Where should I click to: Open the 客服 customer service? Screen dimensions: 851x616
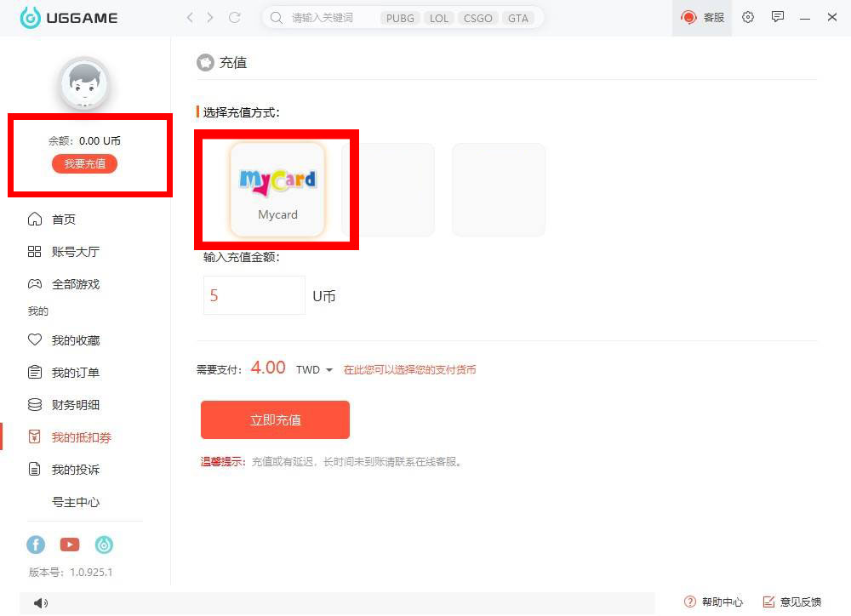pyautogui.click(x=702, y=18)
